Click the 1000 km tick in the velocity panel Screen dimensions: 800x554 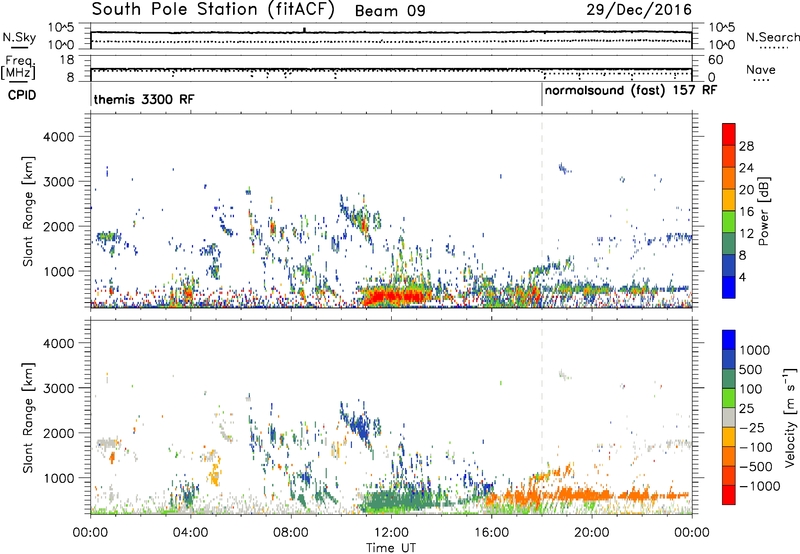59,478
